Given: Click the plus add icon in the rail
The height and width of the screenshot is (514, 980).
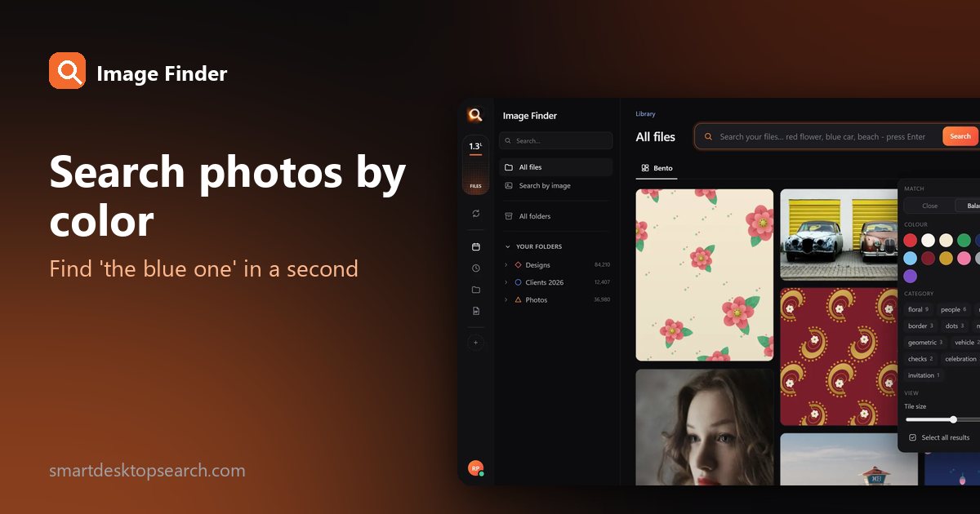Looking at the screenshot, I should click(475, 343).
